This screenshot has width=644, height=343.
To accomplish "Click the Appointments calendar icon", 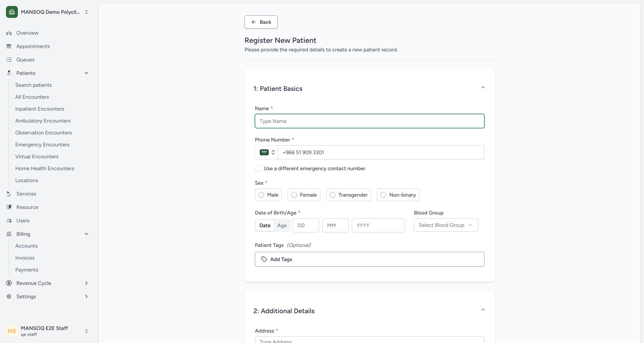I will [x=9, y=46].
